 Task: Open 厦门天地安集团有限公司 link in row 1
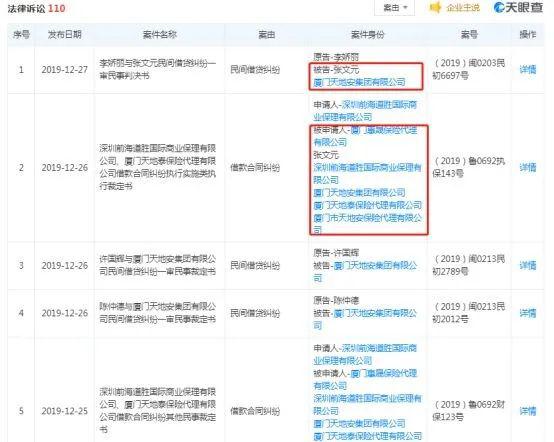359,82
